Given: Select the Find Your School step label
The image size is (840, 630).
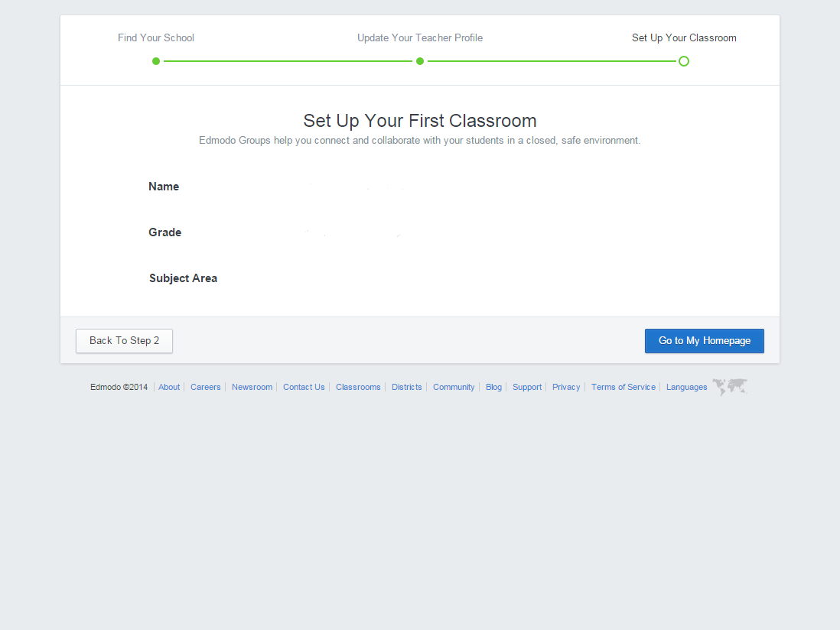Looking at the screenshot, I should (x=156, y=37).
